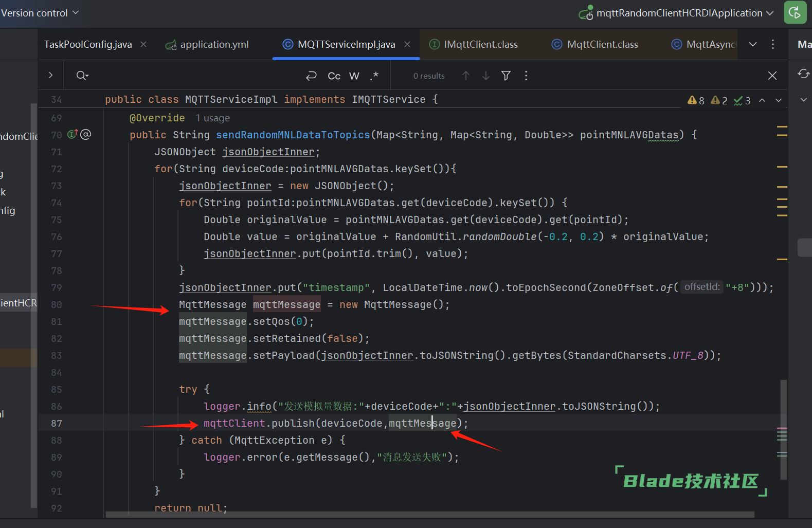Open editor tabs more options menu
The height and width of the screenshot is (528, 812).
773,44
